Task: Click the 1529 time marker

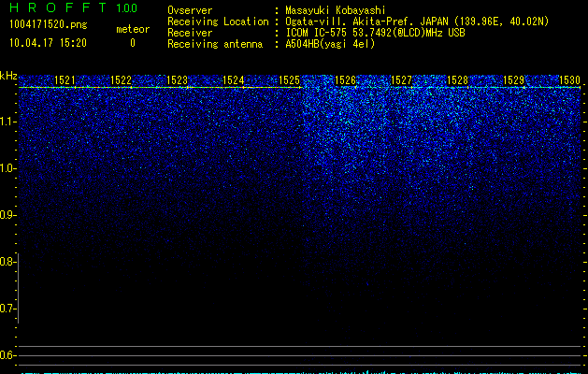Action: coord(513,80)
